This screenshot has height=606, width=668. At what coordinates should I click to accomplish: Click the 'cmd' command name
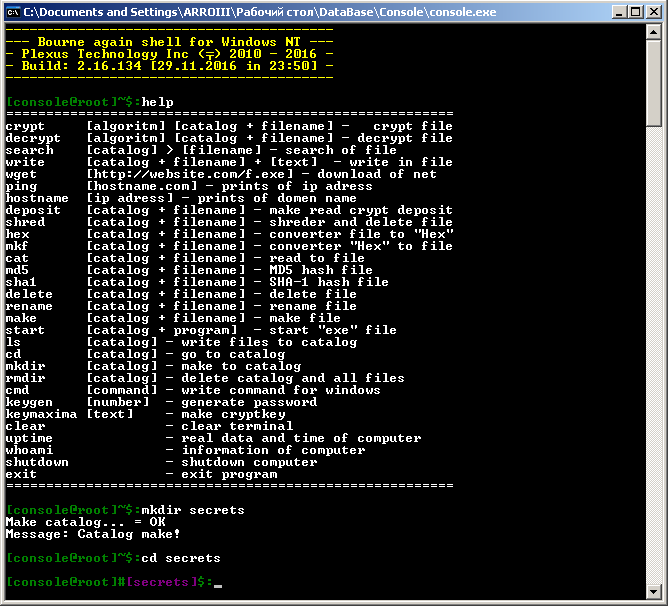pyautogui.click(x=17, y=390)
